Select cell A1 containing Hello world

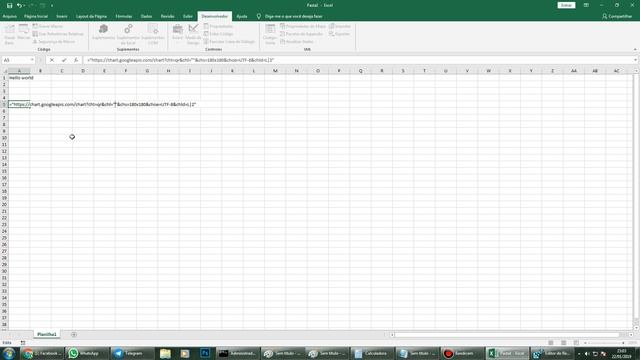coord(19,78)
